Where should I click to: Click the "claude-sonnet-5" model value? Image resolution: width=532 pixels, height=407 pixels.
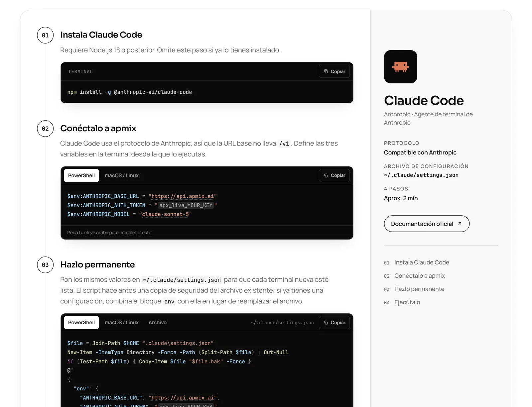[x=165, y=214]
